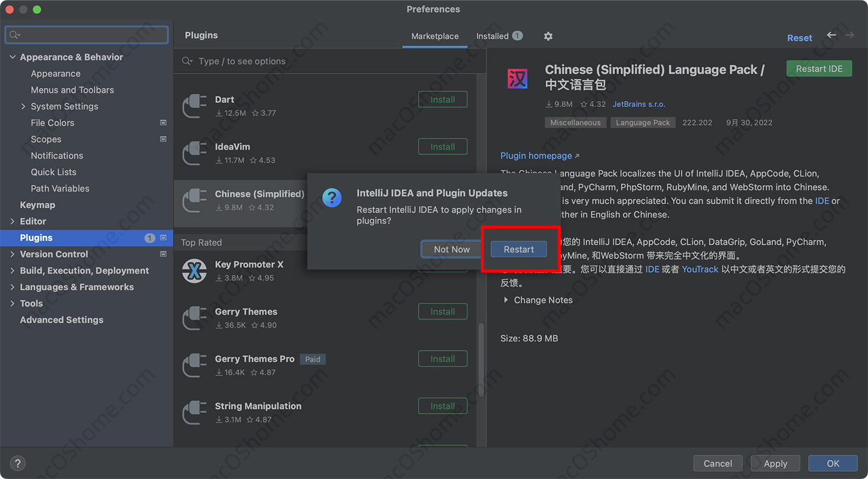Click the Dart plugin icon
The image size is (868, 479).
pos(194,106)
